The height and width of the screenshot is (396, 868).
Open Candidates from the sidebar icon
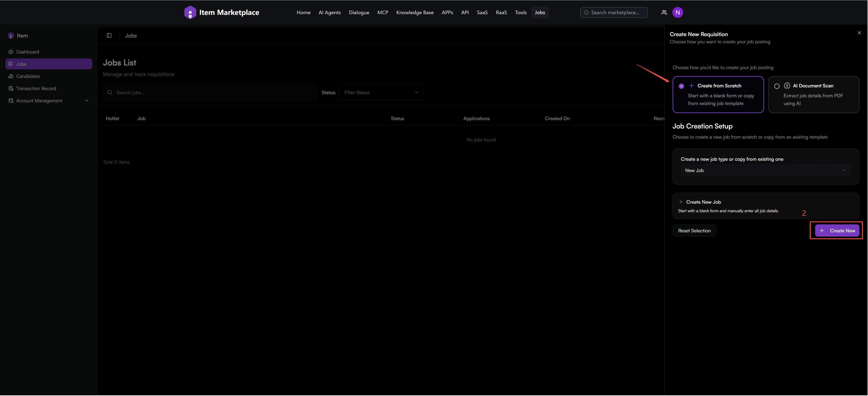11,76
